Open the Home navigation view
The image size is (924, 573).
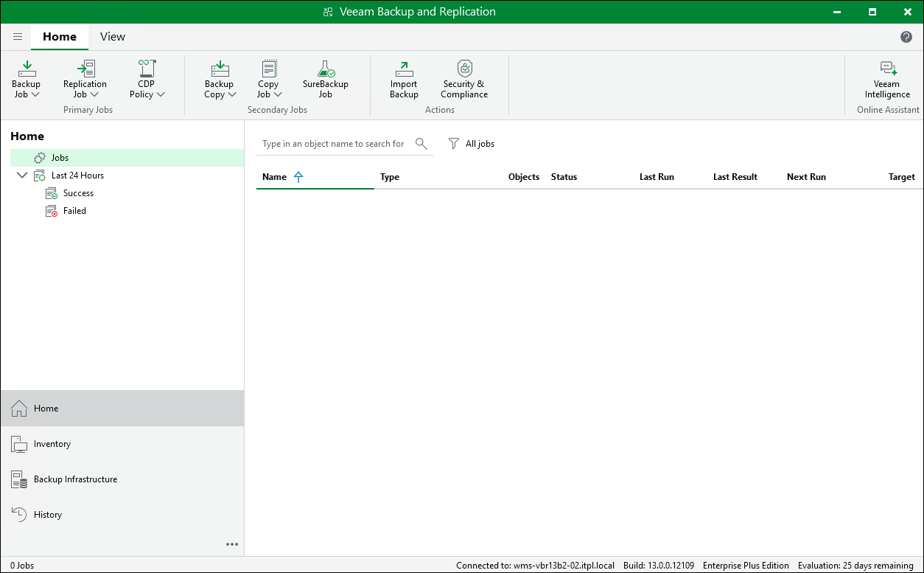tap(122, 409)
